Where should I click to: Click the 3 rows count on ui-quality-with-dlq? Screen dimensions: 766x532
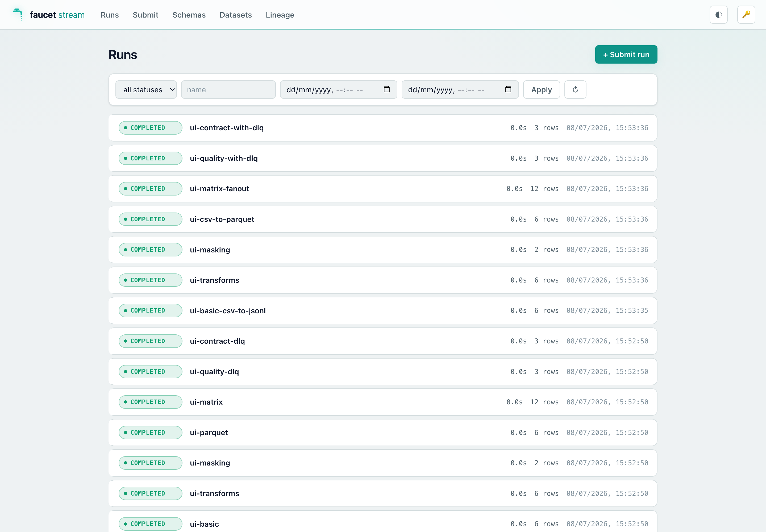[546, 158]
